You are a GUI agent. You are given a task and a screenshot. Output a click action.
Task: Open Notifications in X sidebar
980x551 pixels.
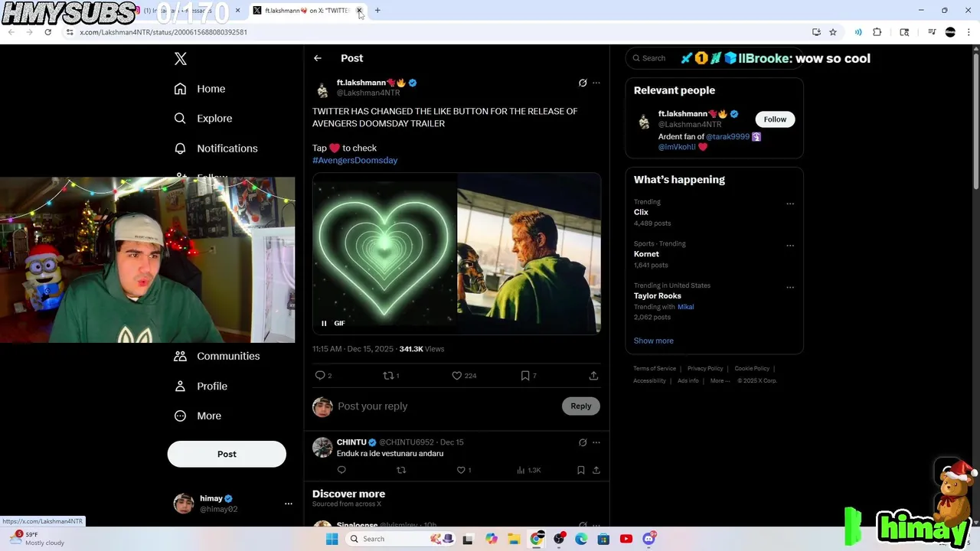click(x=216, y=148)
